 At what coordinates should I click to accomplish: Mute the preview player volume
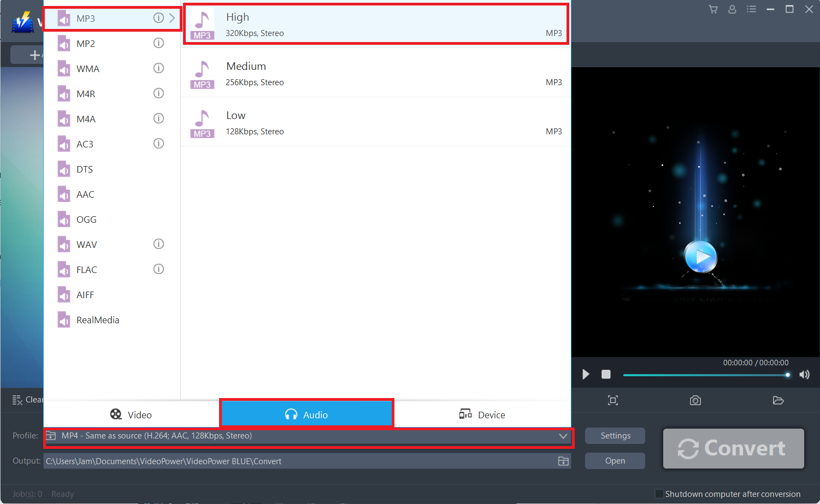804,375
